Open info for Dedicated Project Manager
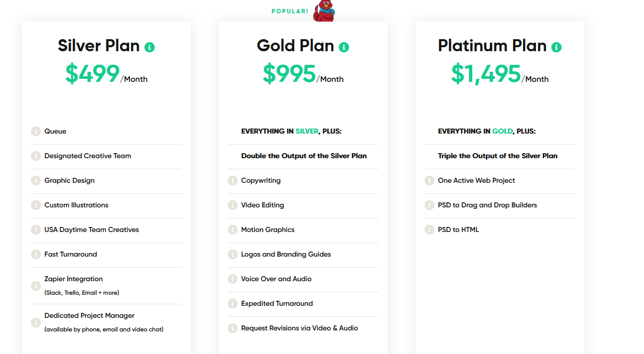This screenshot has width=644, height=354. 36,322
